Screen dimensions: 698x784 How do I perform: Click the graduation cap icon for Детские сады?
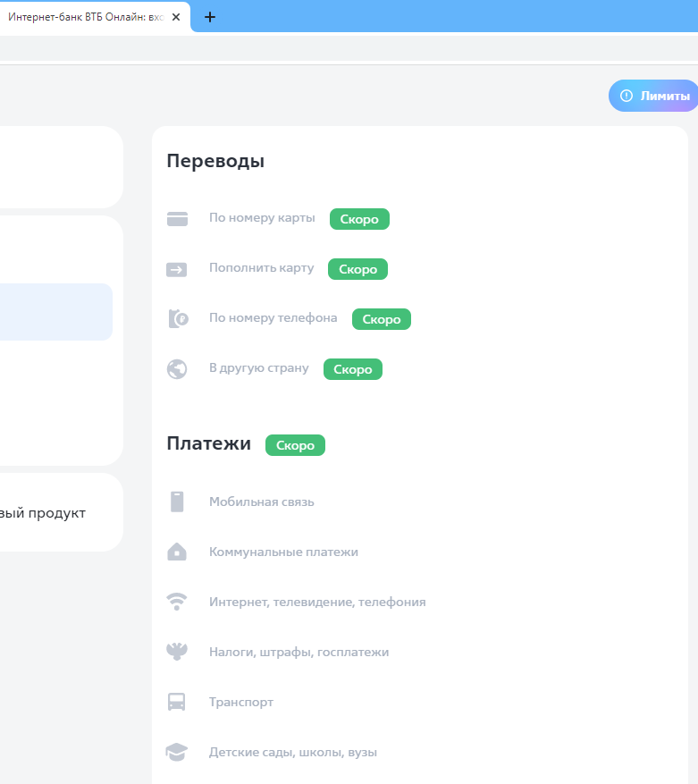point(177,752)
